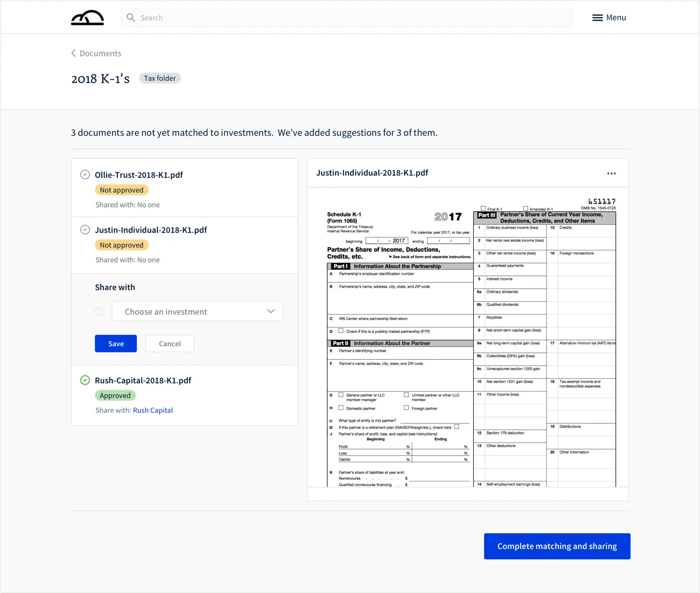Select the Tax folder tag
Image resolution: width=700 pixels, height=593 pixels.
[x=159, y=78]
